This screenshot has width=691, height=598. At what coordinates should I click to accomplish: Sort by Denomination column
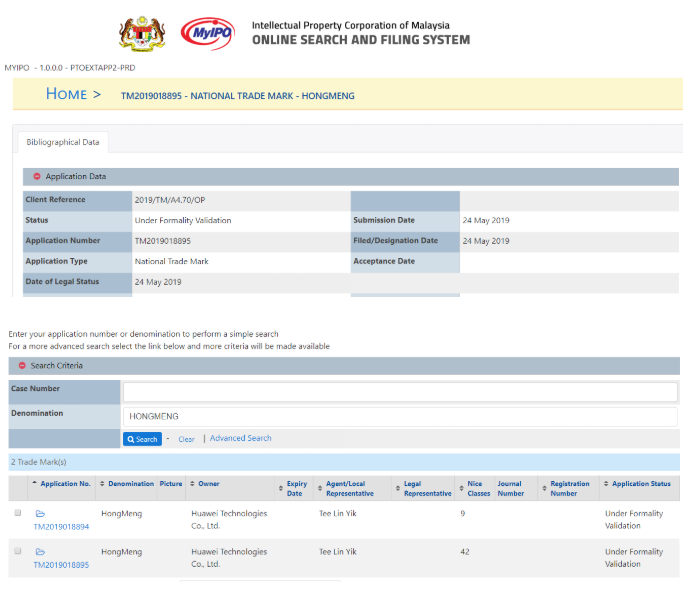[127, 483]
